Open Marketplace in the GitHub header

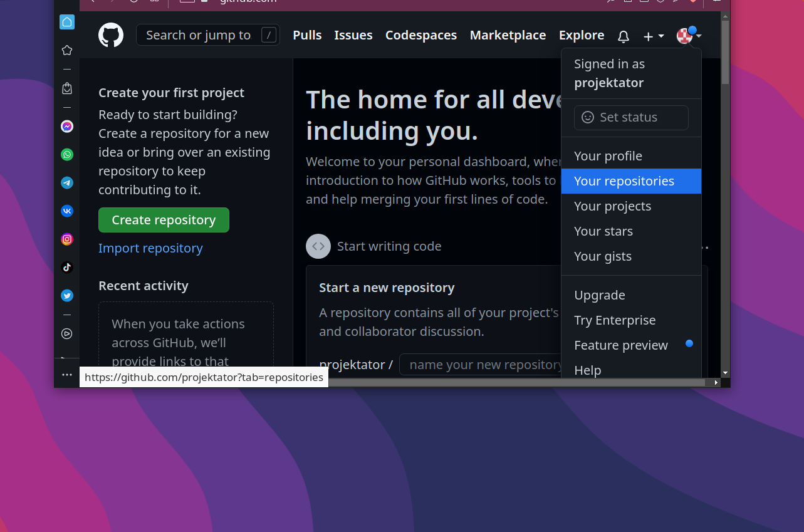(508, 35)
